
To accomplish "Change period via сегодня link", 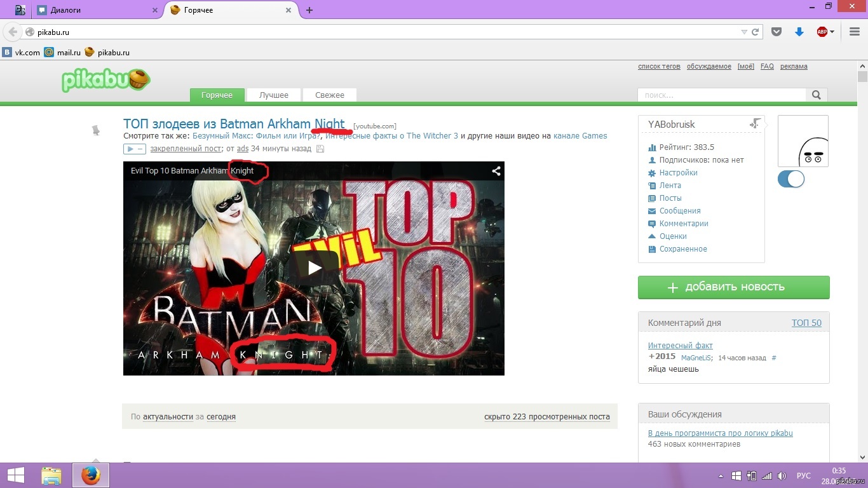I will [221, 417].
